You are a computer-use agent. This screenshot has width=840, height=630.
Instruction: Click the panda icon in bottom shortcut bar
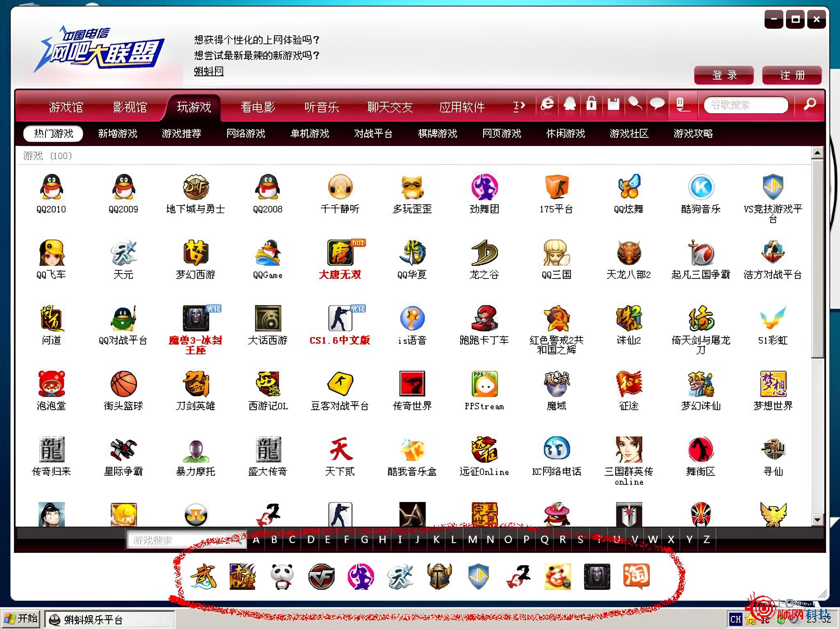pos(282,576)
